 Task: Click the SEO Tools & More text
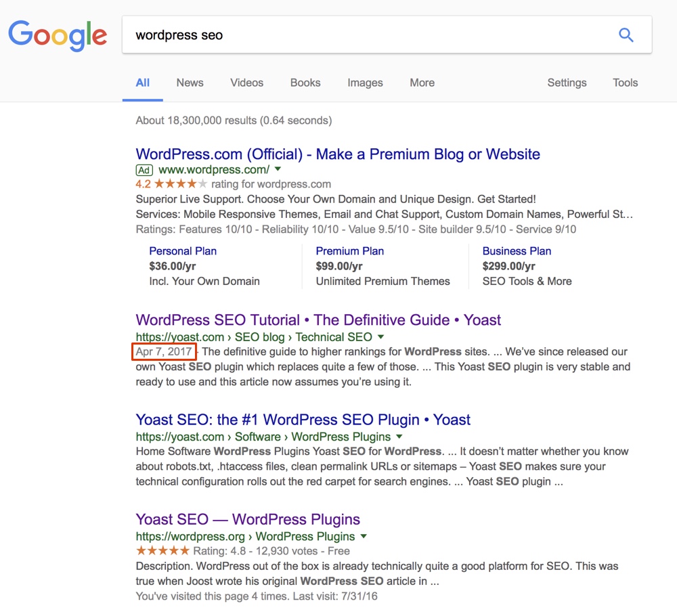coord(527,282)
